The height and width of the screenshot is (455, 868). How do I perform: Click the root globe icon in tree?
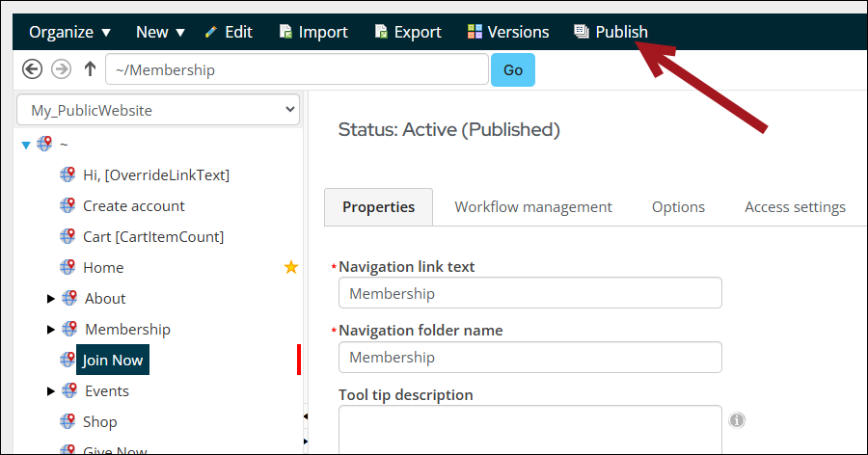[45, 144]
